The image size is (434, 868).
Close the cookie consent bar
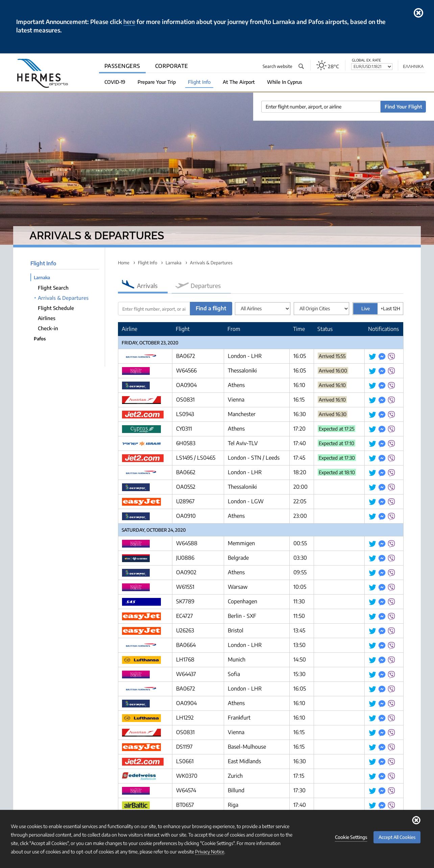pyautogui.click(x=416, y=820)
